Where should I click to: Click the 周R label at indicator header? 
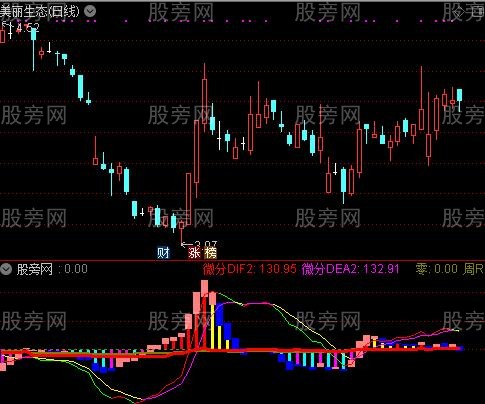[473, 269]
